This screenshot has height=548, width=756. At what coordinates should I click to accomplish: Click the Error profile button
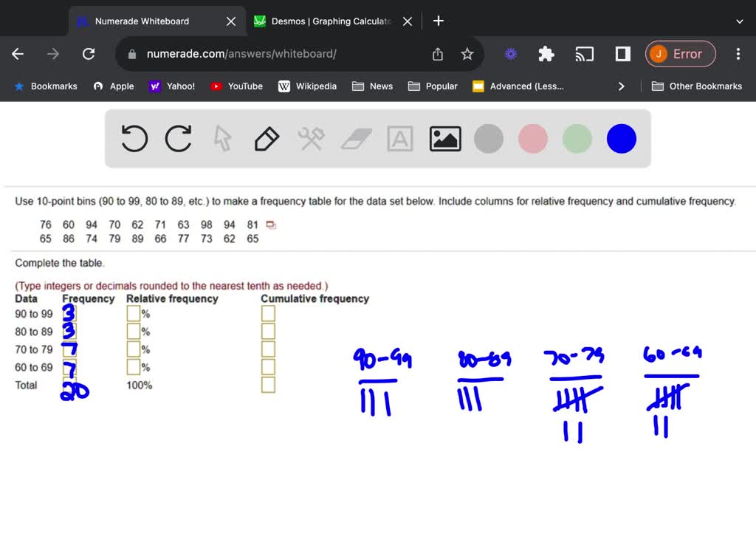pyautogui.click(x=680, y=53)
